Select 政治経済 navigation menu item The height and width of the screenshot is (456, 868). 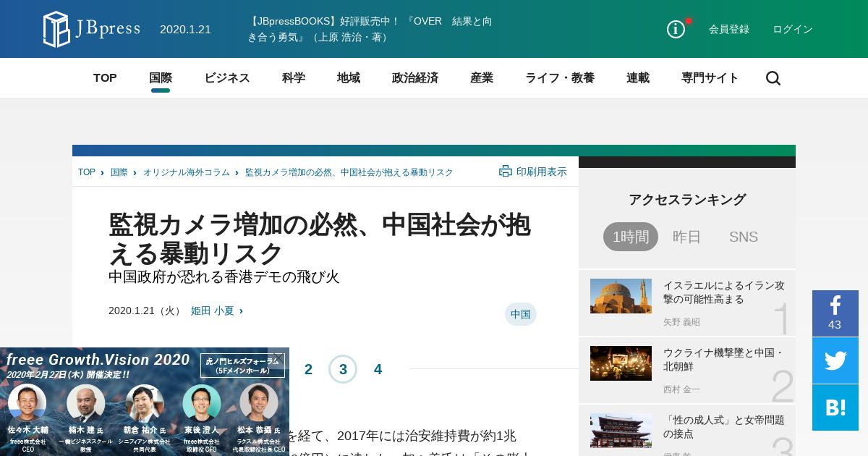pyautogui.click(x=415, y=78)
